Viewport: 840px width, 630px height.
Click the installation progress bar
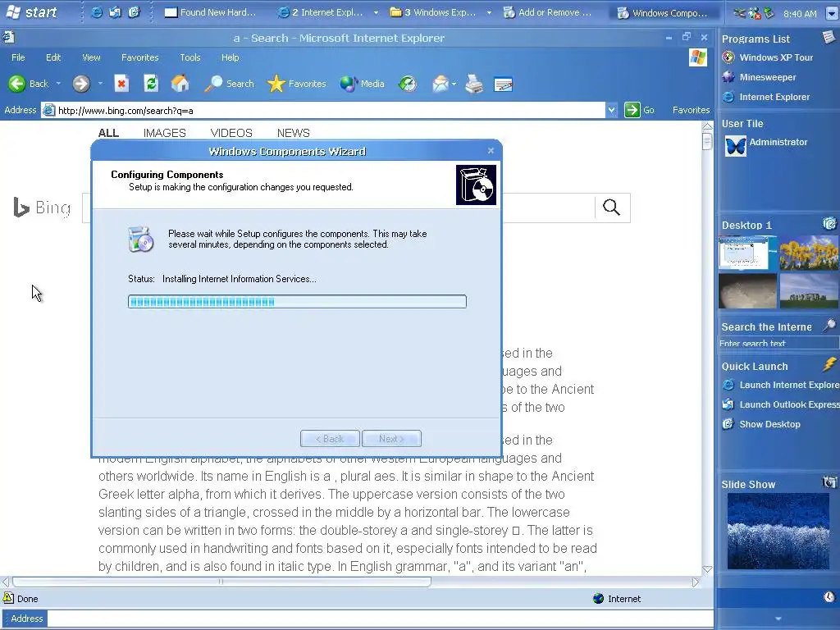pos(297,302)
